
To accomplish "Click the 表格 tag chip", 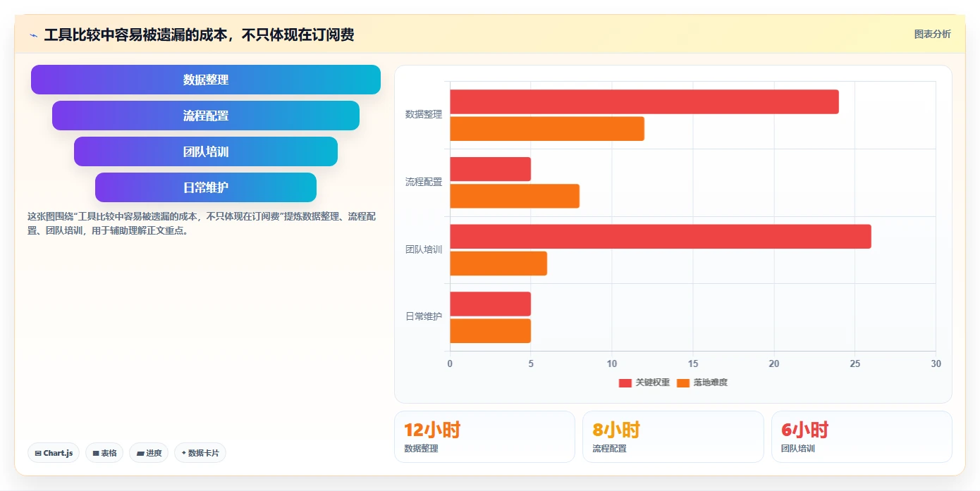I will coord(104,453).
